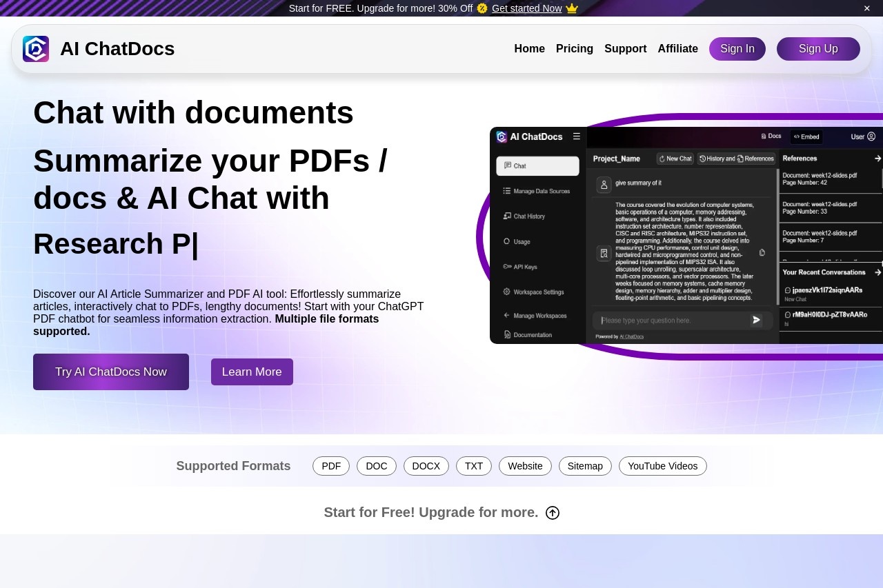
Task: Expand the References panel arrow in the preview
Action: [x=877, y=159]
